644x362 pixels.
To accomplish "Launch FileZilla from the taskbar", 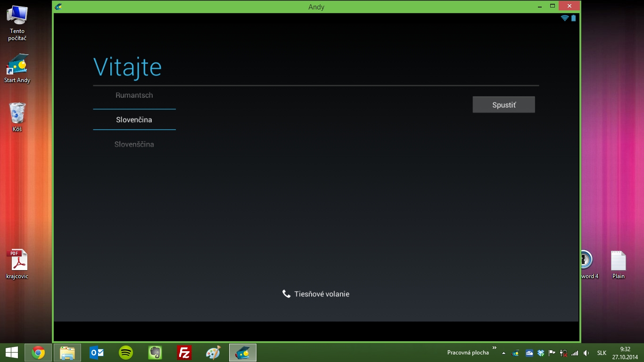I will pos(184,353).
